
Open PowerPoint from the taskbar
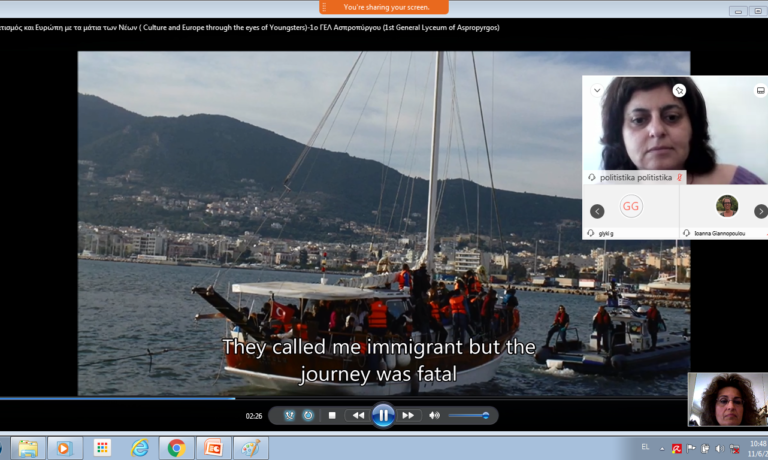[x=212, y=447]
